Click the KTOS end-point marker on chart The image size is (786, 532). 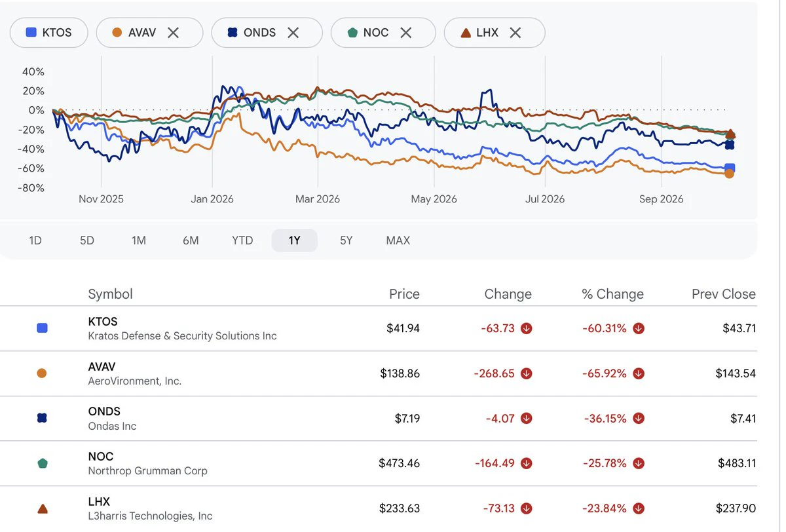pos(730,168)
